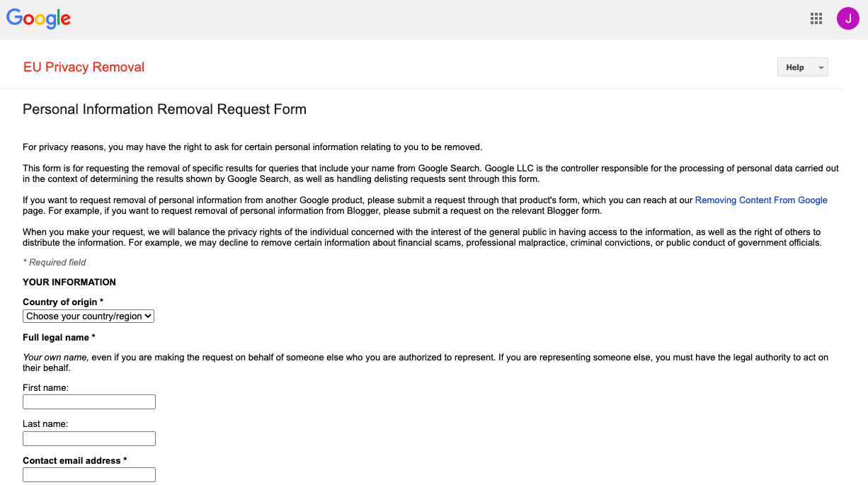Open the Help menu button
The image size is (868, 485).
coord(795,67)
